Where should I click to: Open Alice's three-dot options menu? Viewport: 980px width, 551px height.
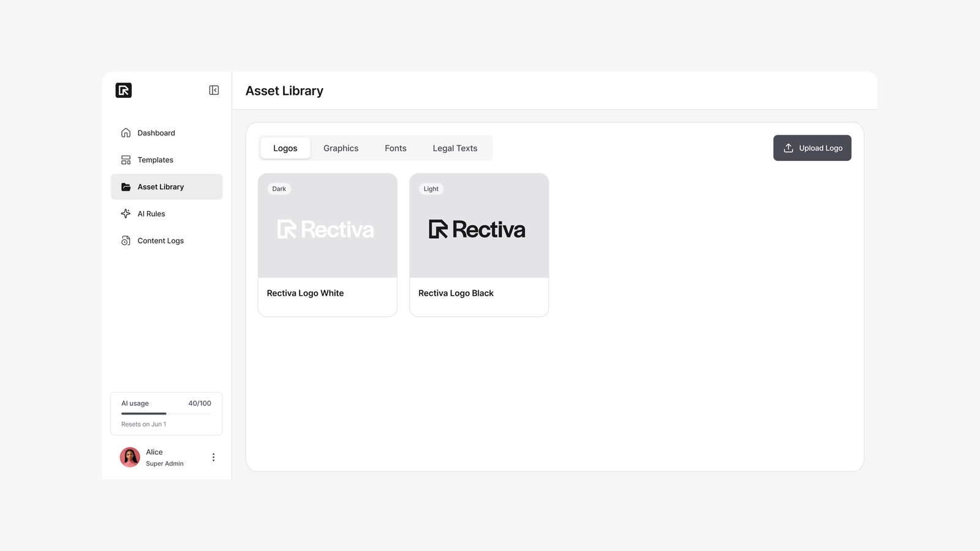pyautogui.click(x=213, y=457)
